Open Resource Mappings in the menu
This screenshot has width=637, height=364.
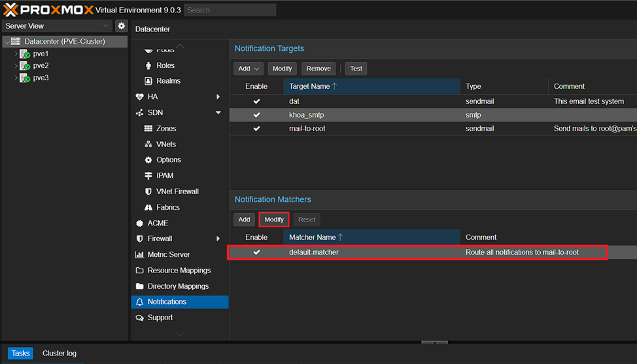[179, 271]
